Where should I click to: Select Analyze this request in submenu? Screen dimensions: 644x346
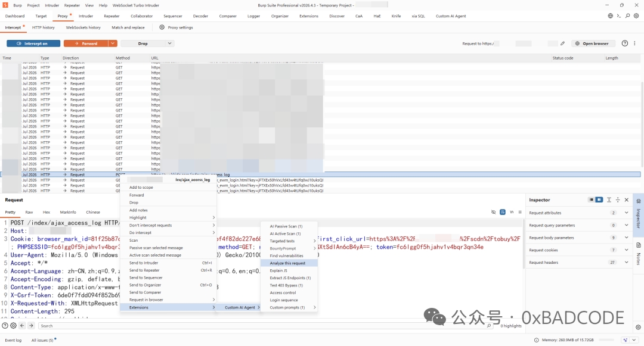[x=289, y=263]
